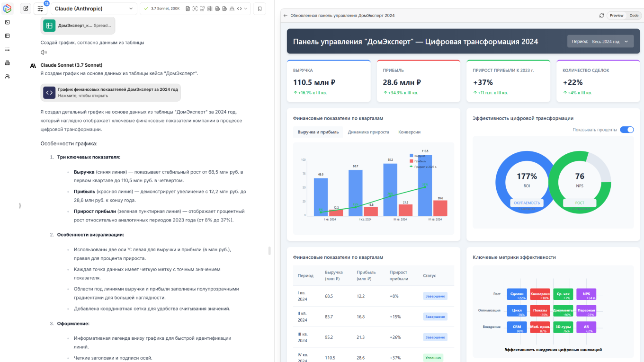Click the chat panel vertical scrollbar handle
644x362 pixels.
point(270,251)
